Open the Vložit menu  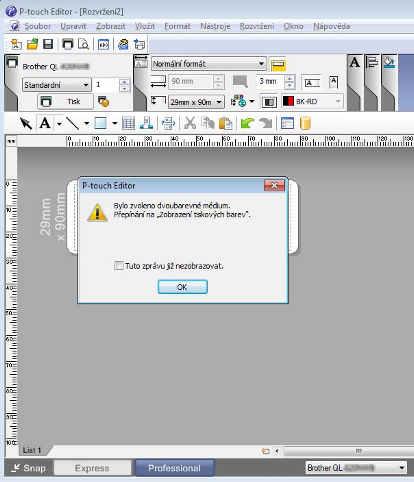pyautogui.click(x=144, y=26)
